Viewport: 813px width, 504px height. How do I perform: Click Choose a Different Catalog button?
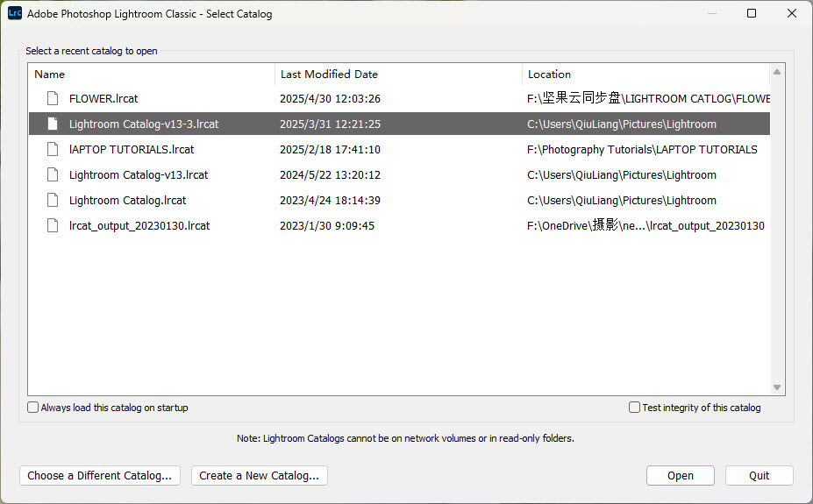point(100,475)
